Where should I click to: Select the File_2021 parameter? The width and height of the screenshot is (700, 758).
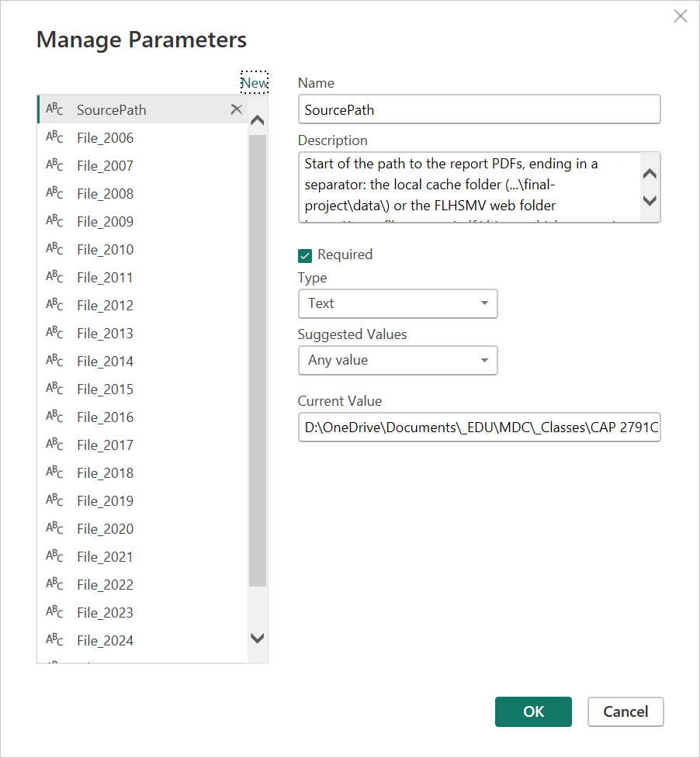click(142, 556)
